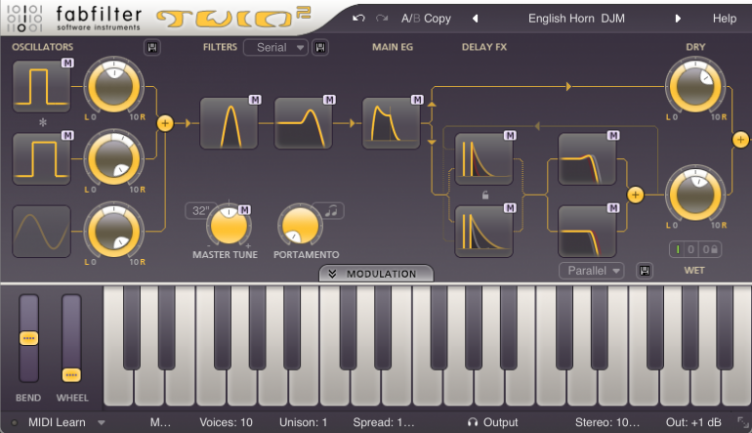Select lower delay filter display
Screen dimensions: 752x433
[587, 231]
